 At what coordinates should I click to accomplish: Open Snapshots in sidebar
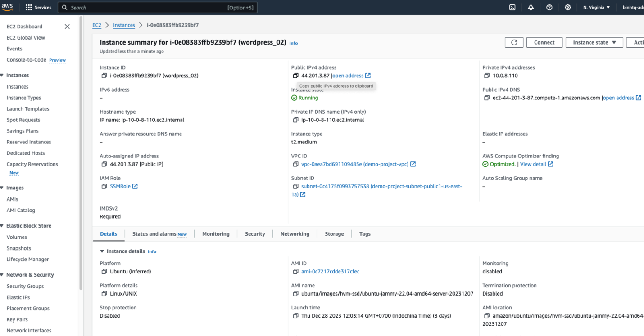click(x=19, y=248)
